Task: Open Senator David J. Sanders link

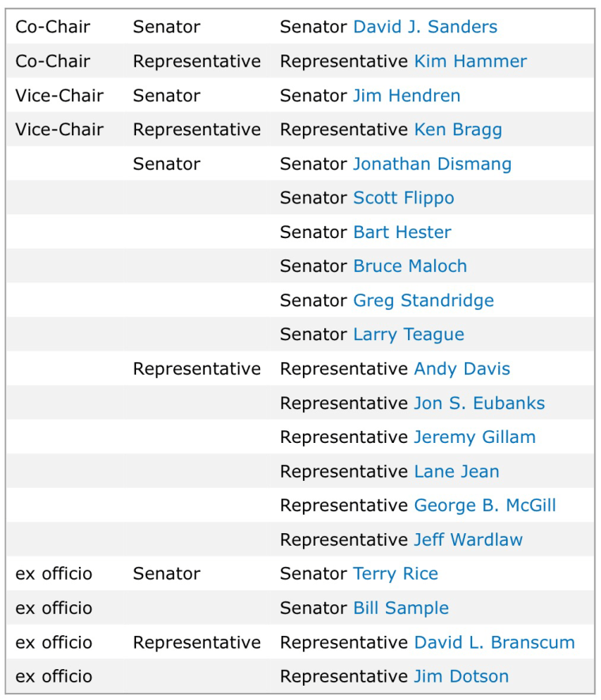Action: click(x=425, y=27)
